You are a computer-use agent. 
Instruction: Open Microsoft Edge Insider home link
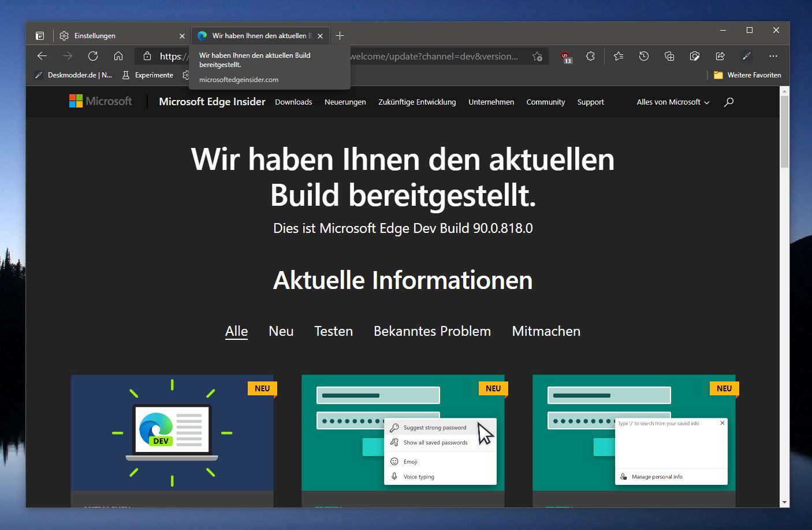coord(212,102)
